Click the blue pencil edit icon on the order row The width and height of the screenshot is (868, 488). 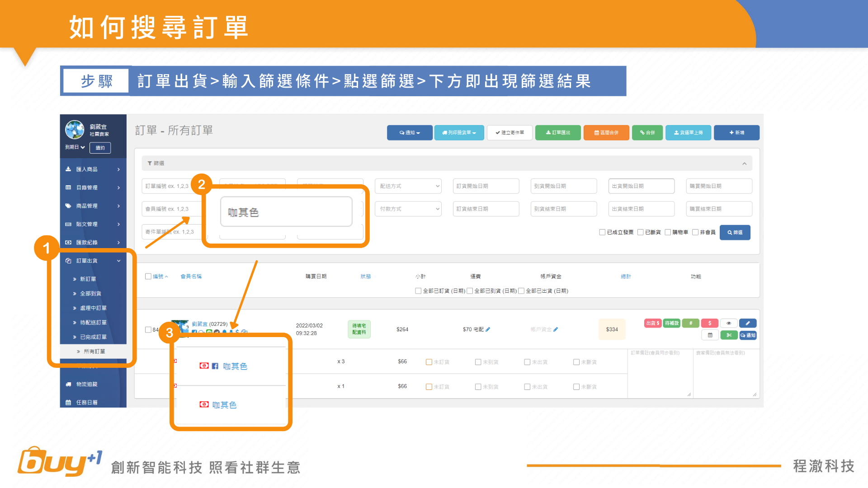(x=747, y=324)
